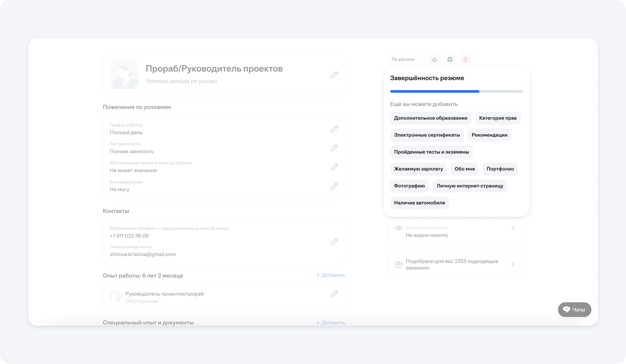Click the print resume icon
Image resolution: width=626 pixels, height=364 pixels.
450,59
